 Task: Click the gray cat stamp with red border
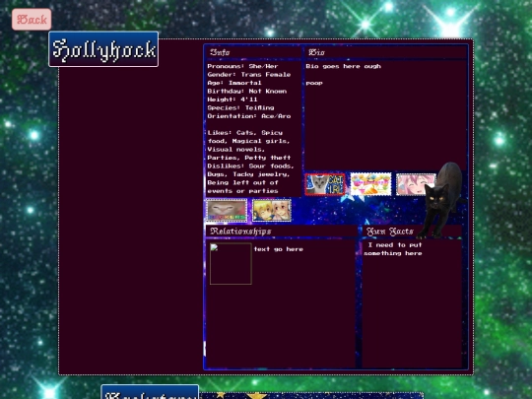point(325,184)
